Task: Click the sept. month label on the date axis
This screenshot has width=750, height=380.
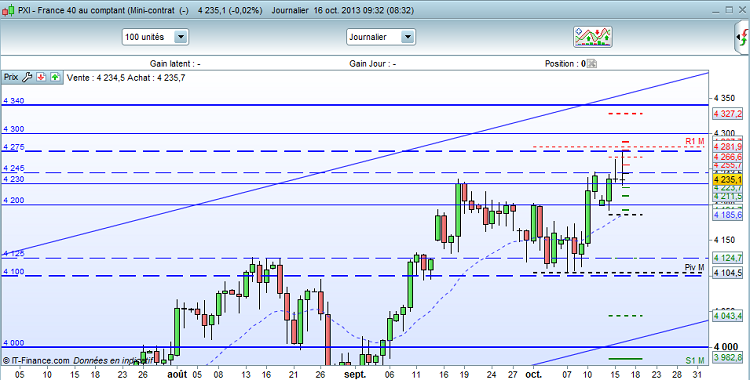Action: 355,374
